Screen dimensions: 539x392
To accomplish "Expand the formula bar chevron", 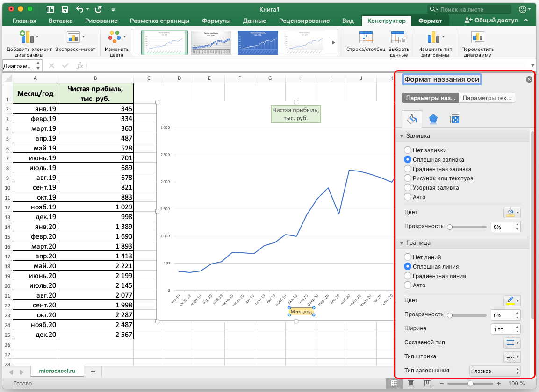I will pos(532,65).
